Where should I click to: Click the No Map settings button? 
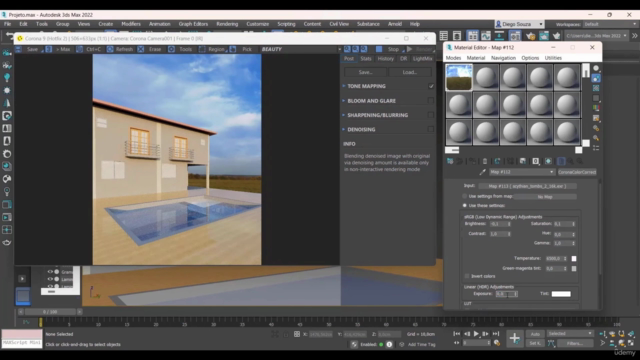(545, 197)
